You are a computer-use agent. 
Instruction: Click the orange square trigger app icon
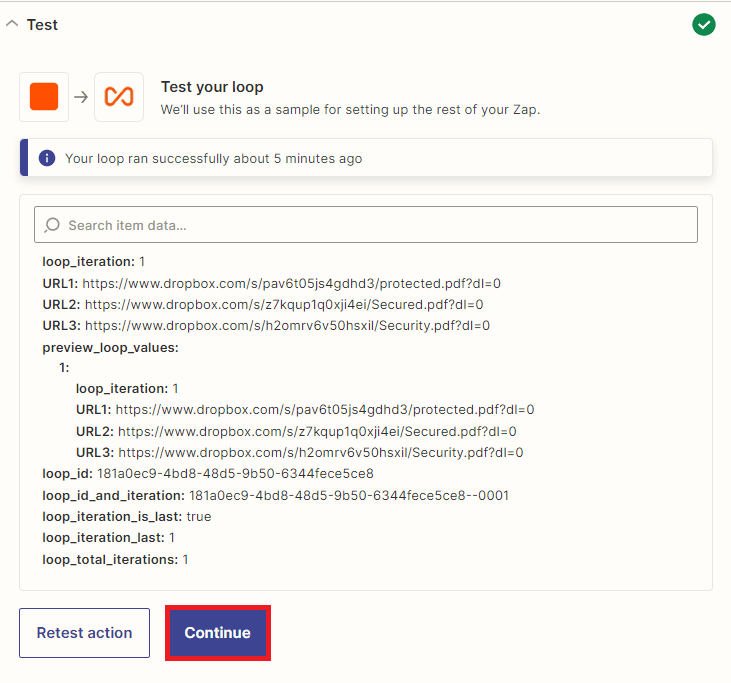[x=44, y=97]
